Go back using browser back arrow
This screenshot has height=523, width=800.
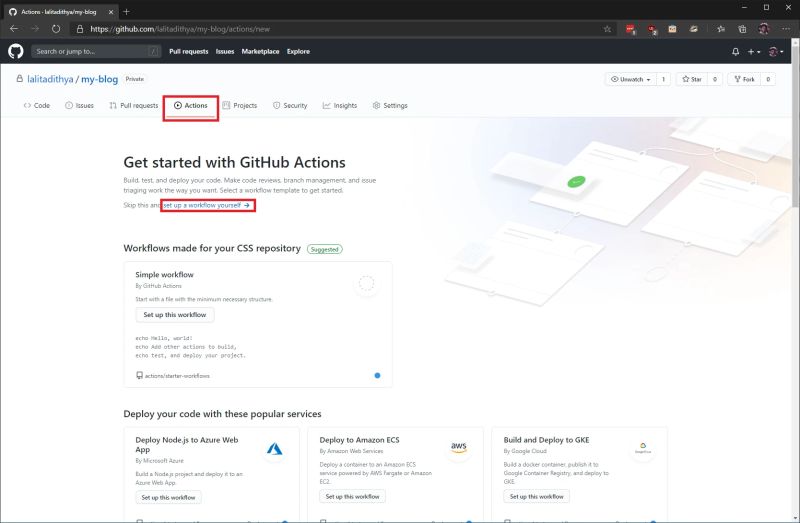coord(14,29)
